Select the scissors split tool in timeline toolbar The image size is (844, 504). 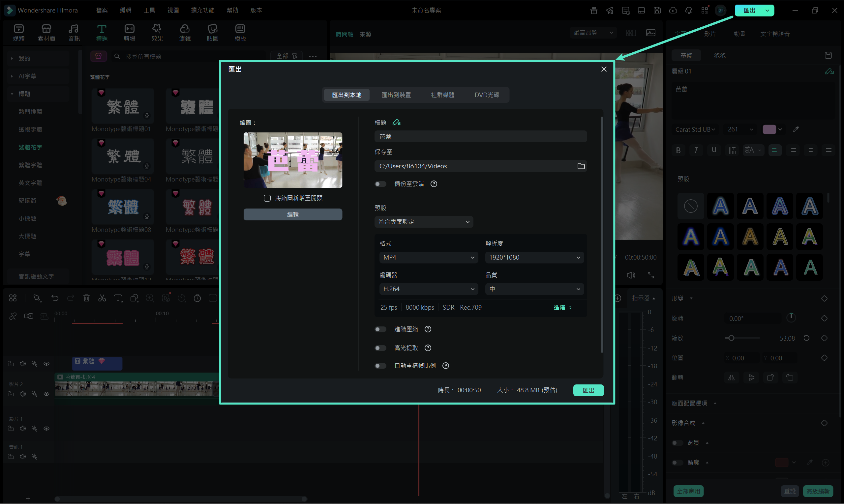102,298
